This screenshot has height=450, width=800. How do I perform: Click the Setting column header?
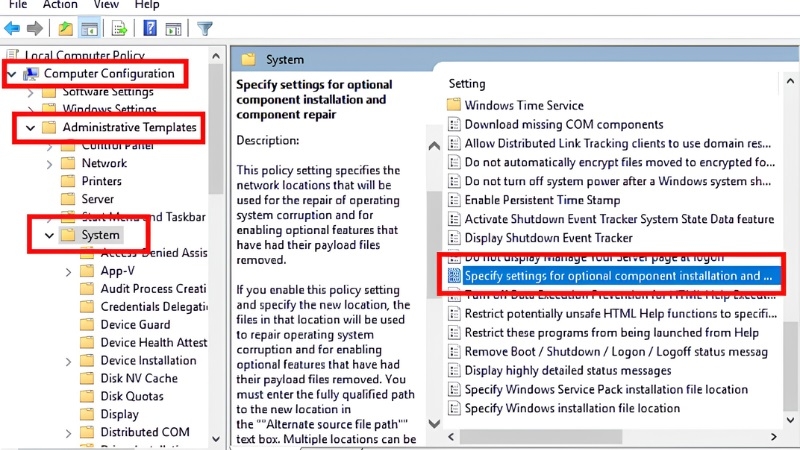pos(467,84)
